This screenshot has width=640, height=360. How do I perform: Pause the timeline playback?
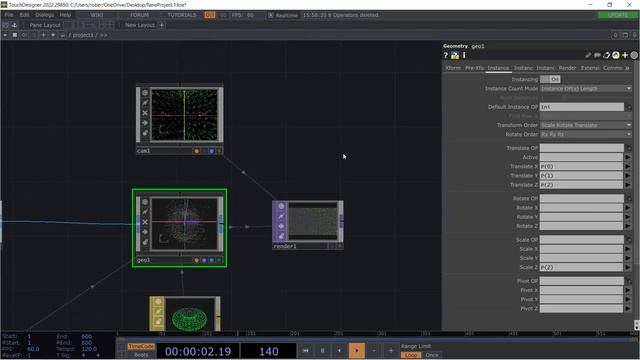(x=322, y=351)
